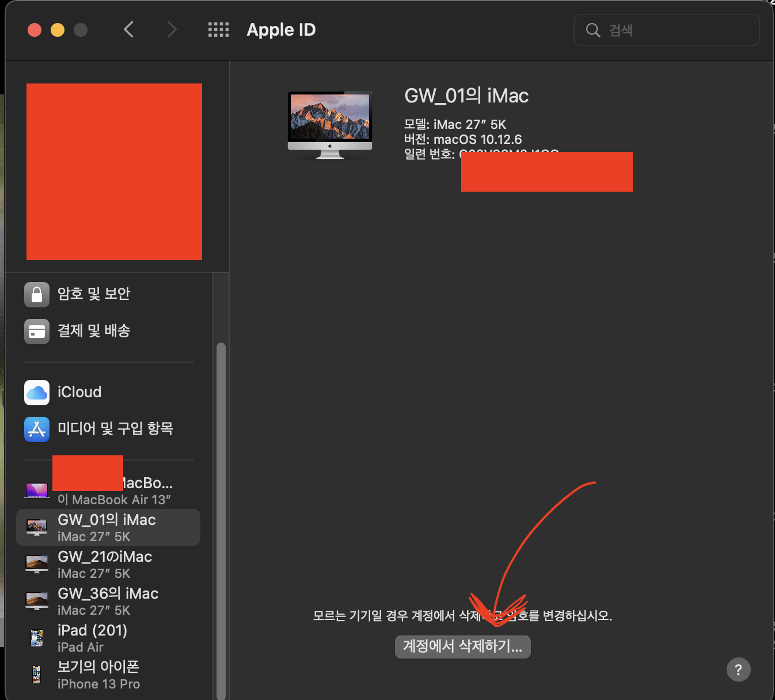Viewport: 775px width, 700px height.
Task: Click the GW_36의 iMac device icon
Action: coord(37,601)
